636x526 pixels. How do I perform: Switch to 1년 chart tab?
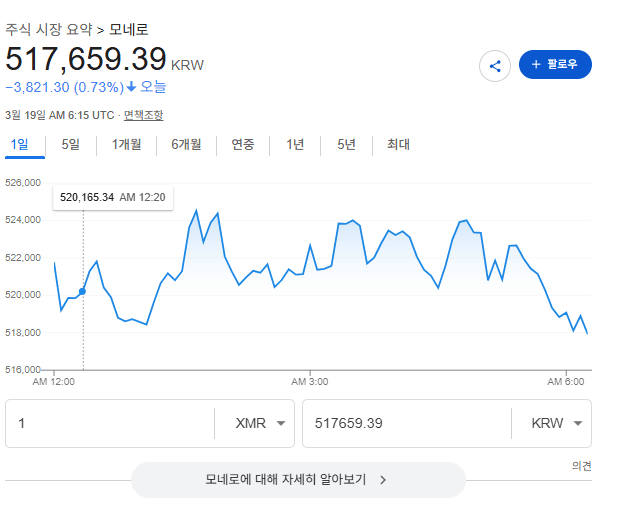point(295,144)
